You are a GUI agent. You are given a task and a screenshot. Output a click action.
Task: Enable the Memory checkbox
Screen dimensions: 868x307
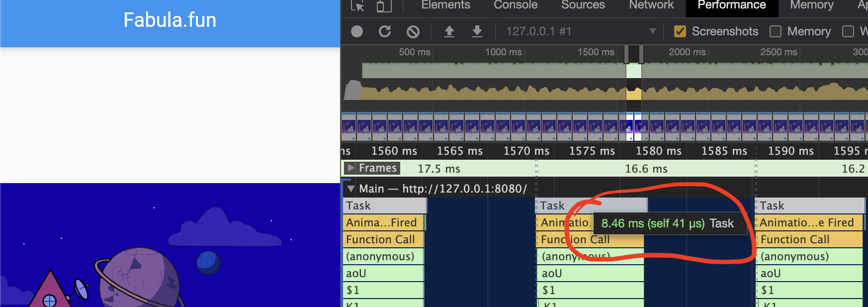pos(776,31)
